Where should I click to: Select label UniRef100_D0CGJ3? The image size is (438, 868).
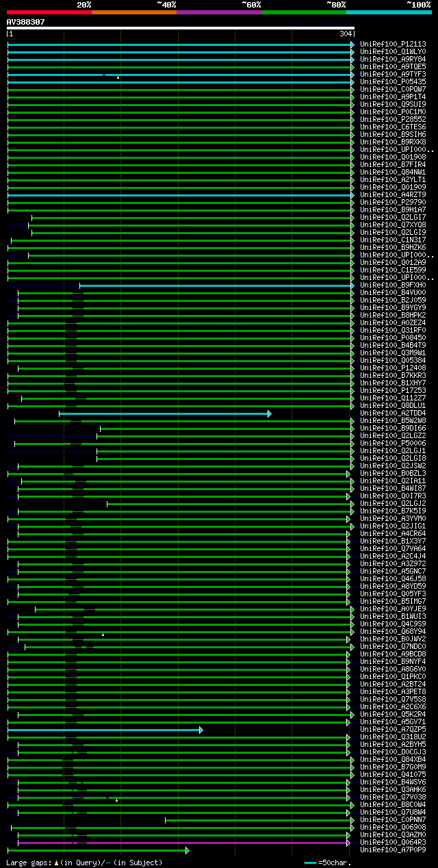393,752
